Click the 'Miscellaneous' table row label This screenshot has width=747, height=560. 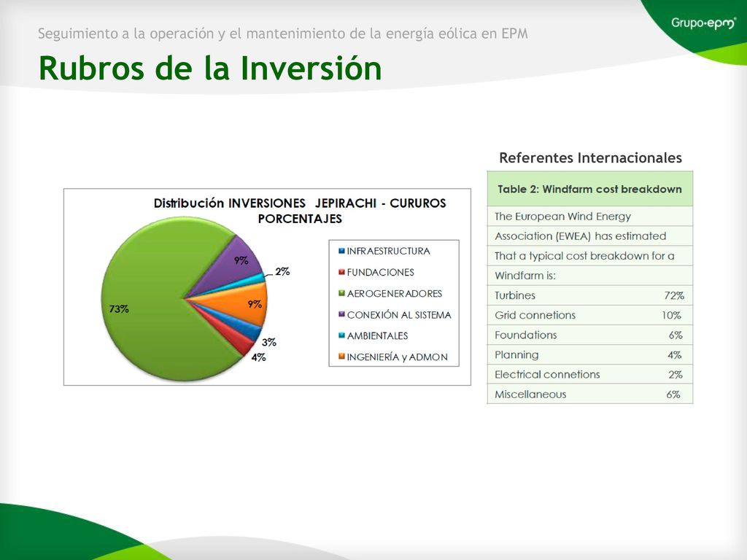pos(530,394)
